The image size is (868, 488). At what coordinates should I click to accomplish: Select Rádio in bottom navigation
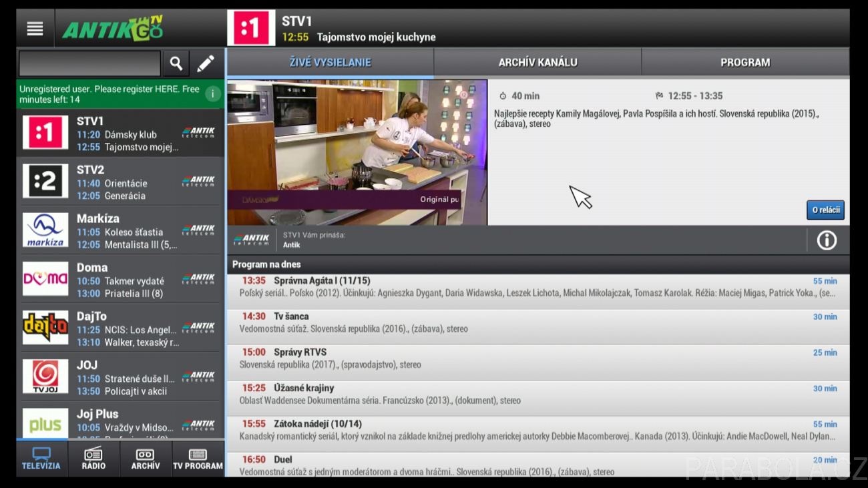coord(93,459)
